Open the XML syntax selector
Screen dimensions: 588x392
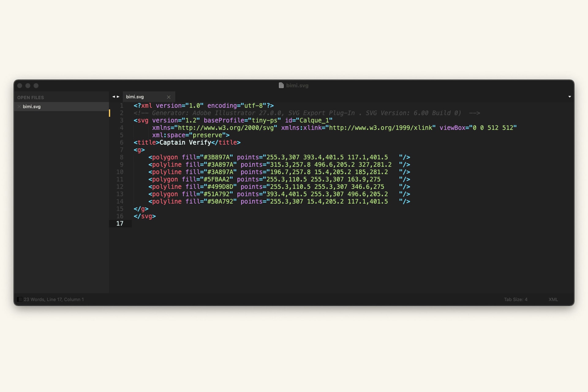coord(553,299)
